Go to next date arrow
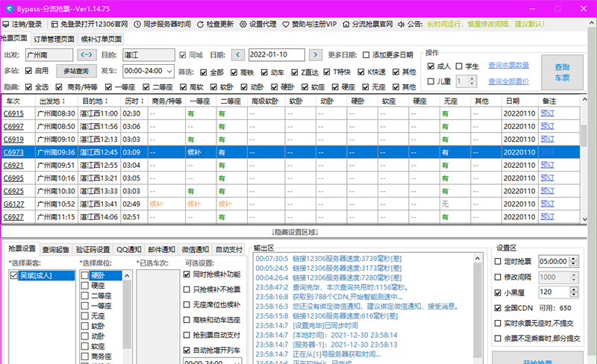This screenshot has height=364, width=597. [x=315, y=55]
